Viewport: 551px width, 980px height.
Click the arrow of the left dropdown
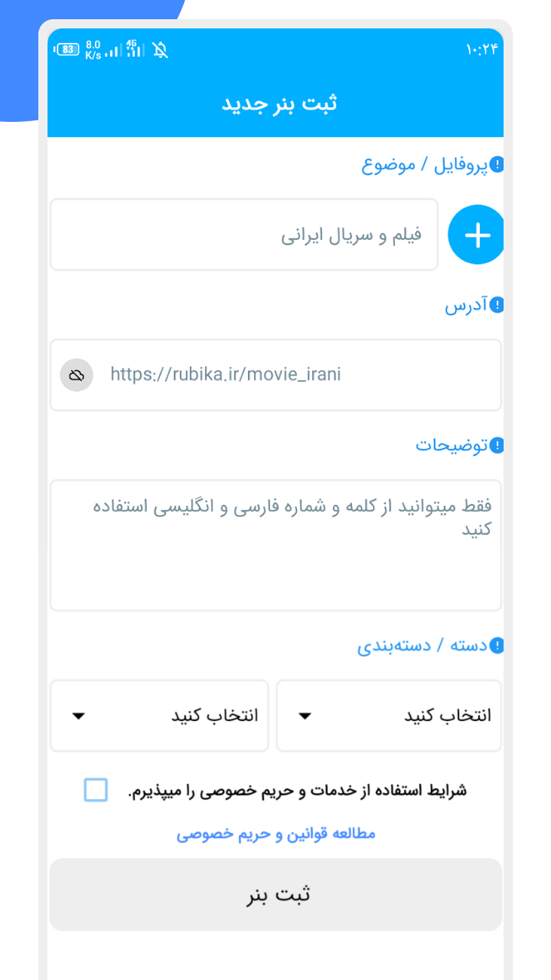click(78, 715)
